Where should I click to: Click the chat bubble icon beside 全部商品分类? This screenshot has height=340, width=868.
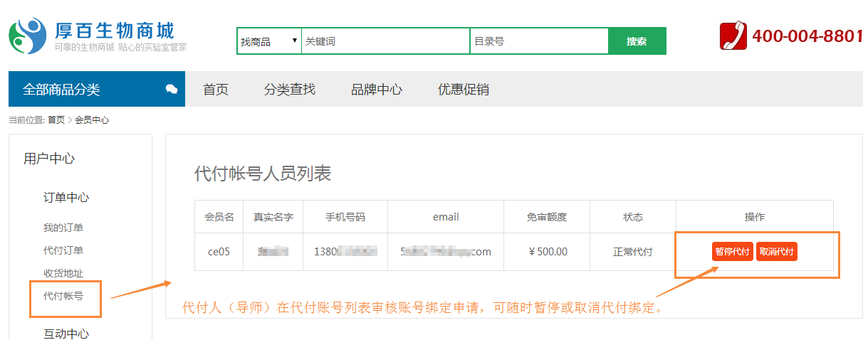tap(171, 89)
